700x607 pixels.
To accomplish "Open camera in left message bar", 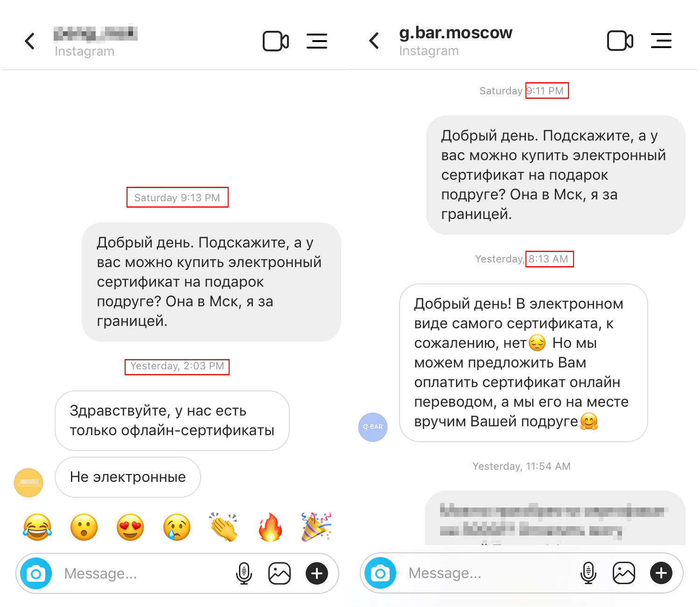I will pyautogui.click(x=36, y=573).
